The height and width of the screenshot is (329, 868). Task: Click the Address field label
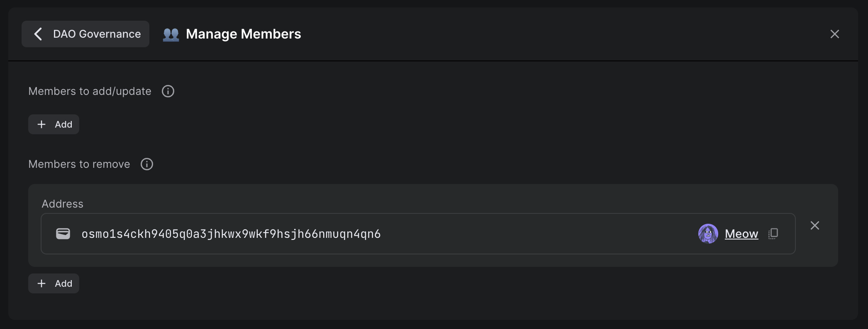(63, 204)
